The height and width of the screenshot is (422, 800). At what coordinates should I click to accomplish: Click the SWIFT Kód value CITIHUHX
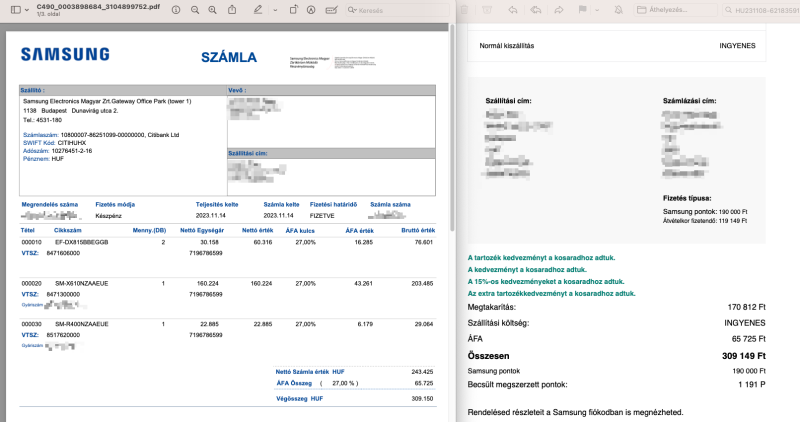click(x=71, y=143)
